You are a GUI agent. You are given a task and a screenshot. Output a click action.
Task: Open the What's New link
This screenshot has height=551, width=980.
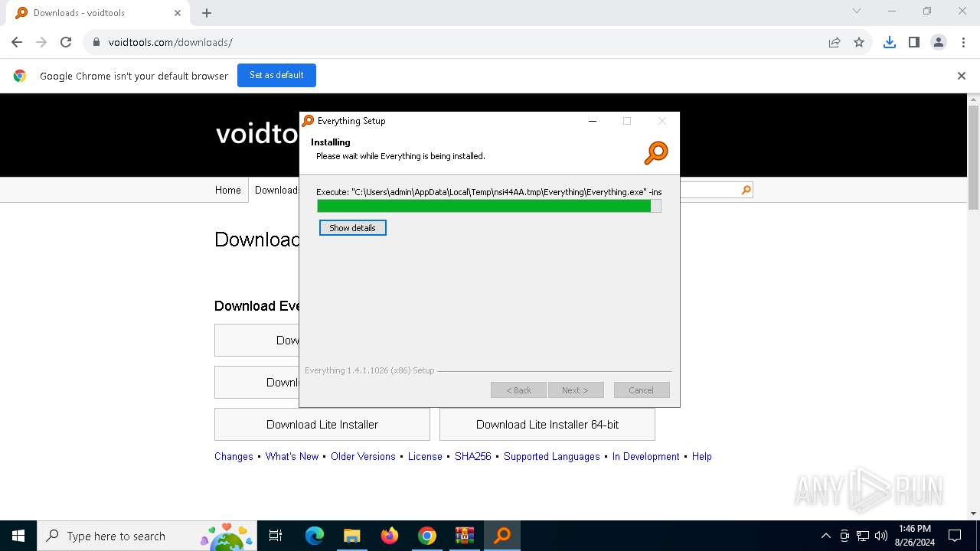coord(292,456)
